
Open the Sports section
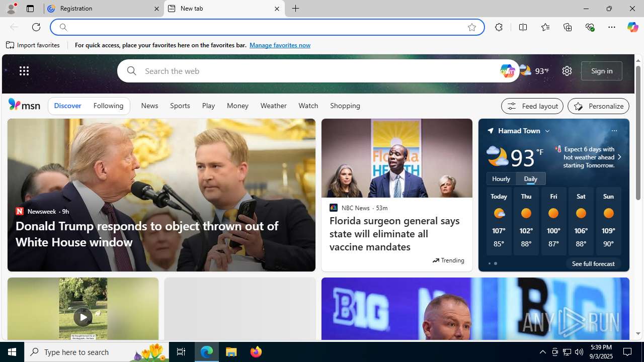point(180,106)
